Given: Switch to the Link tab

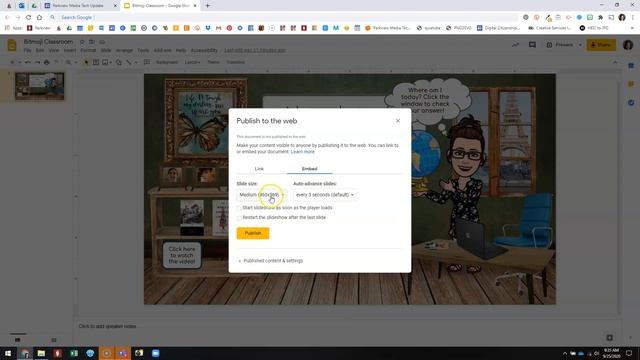Looking at the screenshot, I should pyautogui.click(x=259, y=169).
